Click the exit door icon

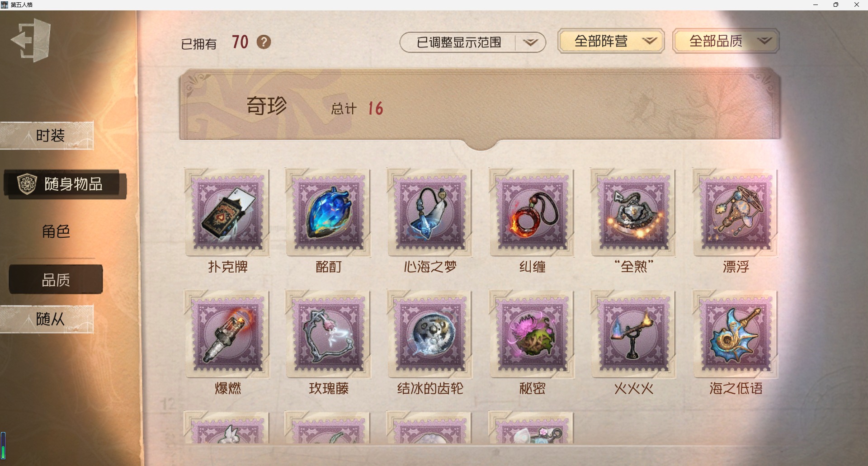tap(31, 40)
